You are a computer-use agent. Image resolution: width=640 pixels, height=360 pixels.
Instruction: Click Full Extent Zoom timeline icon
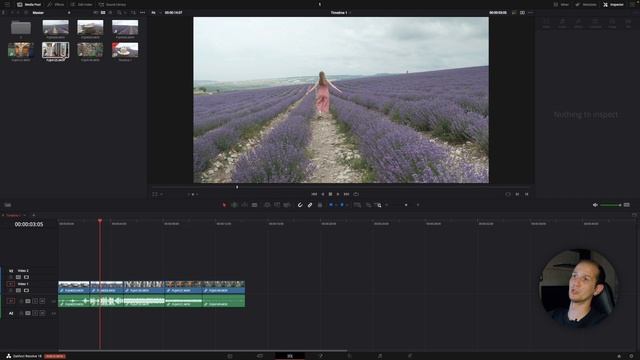tap(357, 205)
